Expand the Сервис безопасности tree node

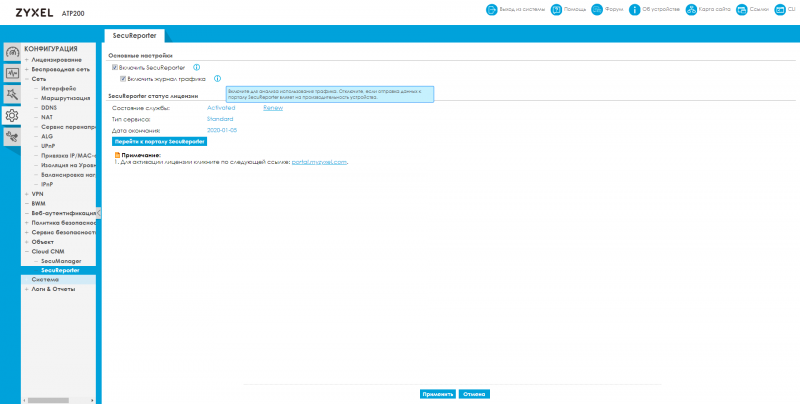pyautogui.click(x=27, y=232)
